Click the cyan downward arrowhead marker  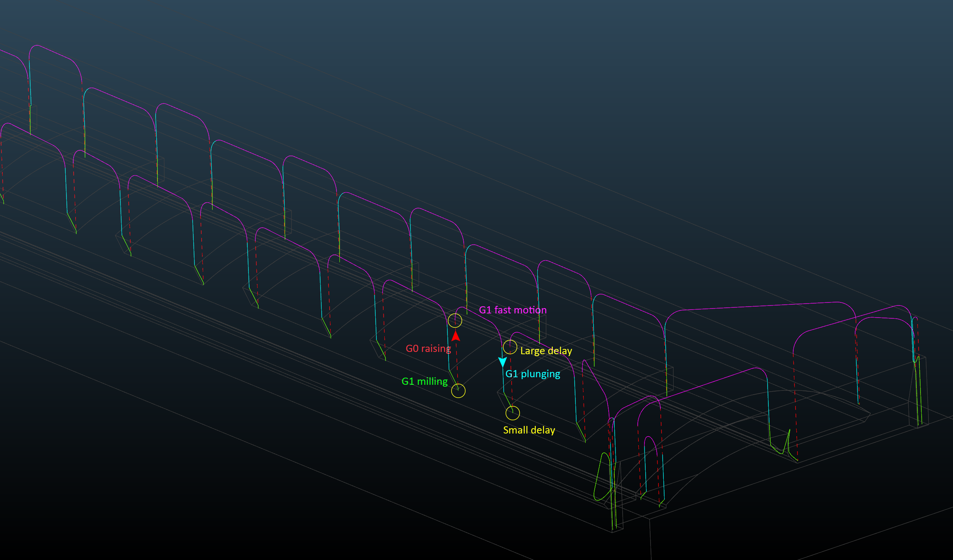[x=502, y=362]
